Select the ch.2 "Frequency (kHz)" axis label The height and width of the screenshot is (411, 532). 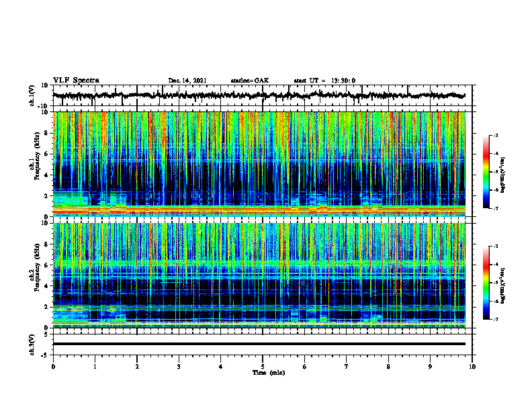(x=36, y=267)
